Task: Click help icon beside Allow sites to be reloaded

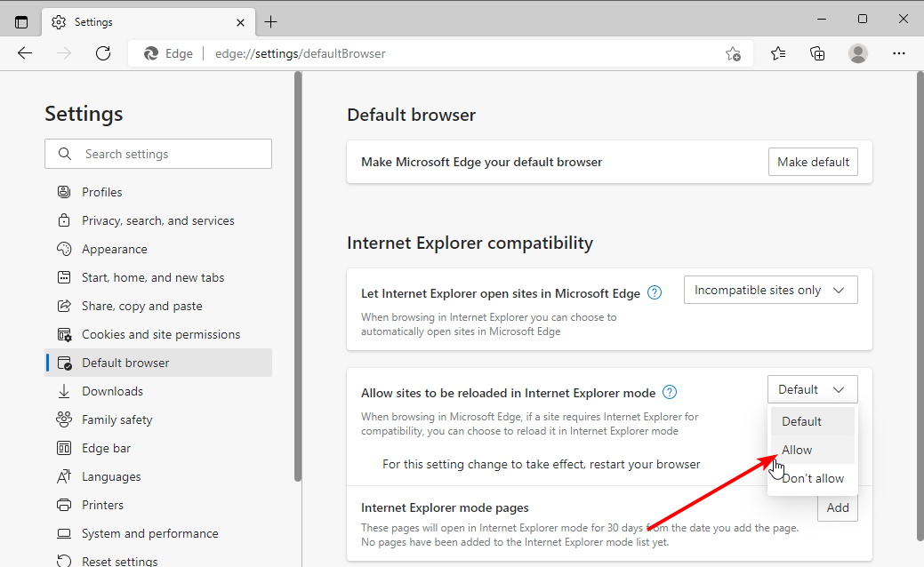Action: [670, 392]
